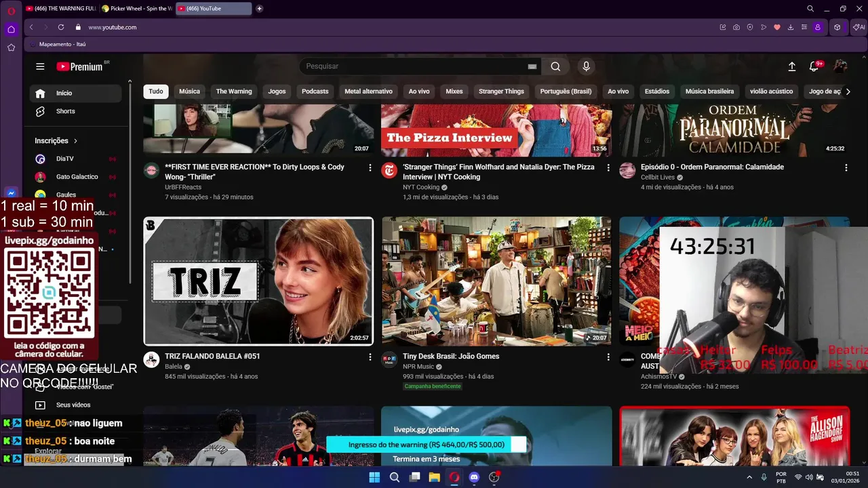The height and width of the screenshot is (488, 868).
Task: Click the Campanha beneficente badge
Action: tap(433, 386)
